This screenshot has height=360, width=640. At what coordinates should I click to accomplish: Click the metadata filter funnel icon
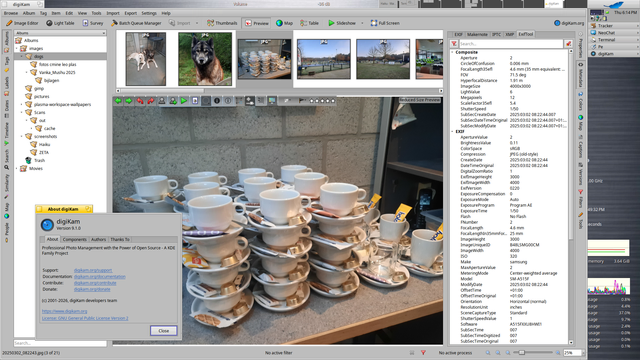(454, 44)
